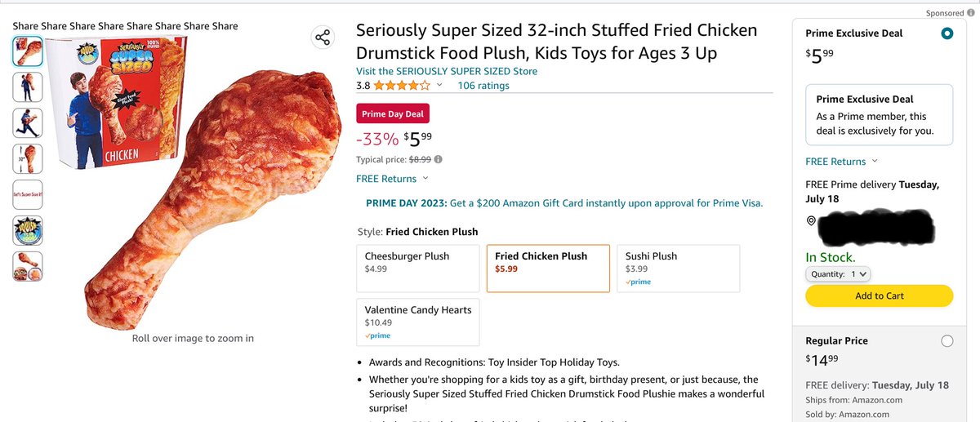Select the Prime Exclusive Deal radio button
The width and height of the screenshot is (980, 422).
tap(947, 33)
